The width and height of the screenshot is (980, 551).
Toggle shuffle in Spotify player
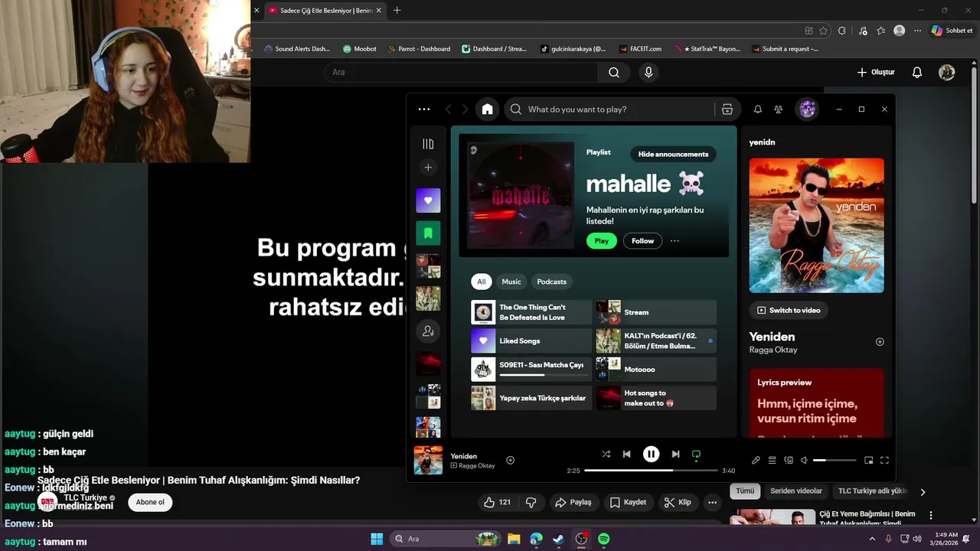[606, 454]
